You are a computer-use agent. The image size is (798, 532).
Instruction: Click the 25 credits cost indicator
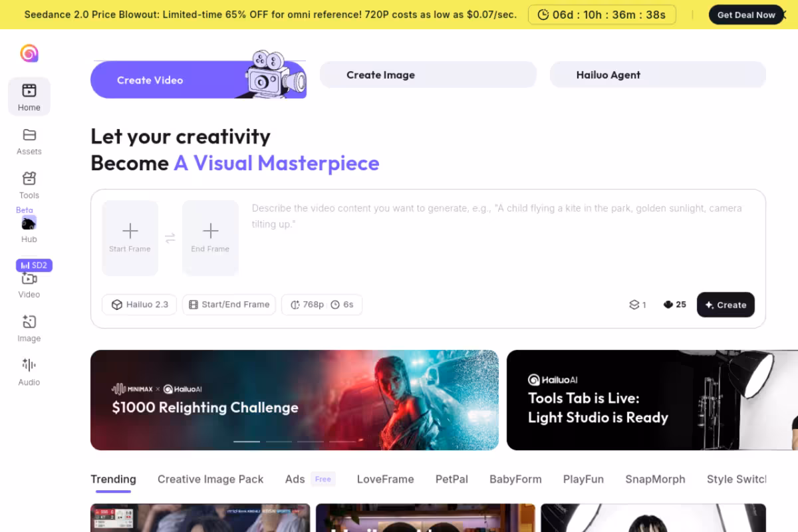(x=674, y=305)
